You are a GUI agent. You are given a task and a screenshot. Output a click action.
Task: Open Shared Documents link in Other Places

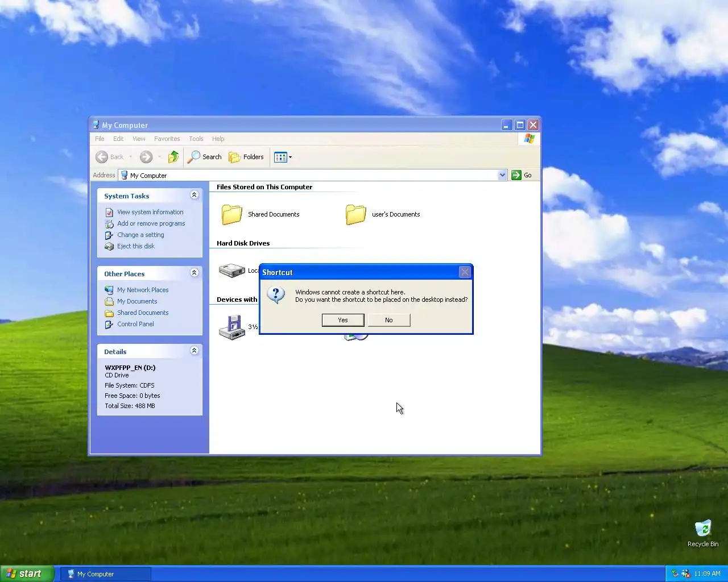[x=143, y=313]
